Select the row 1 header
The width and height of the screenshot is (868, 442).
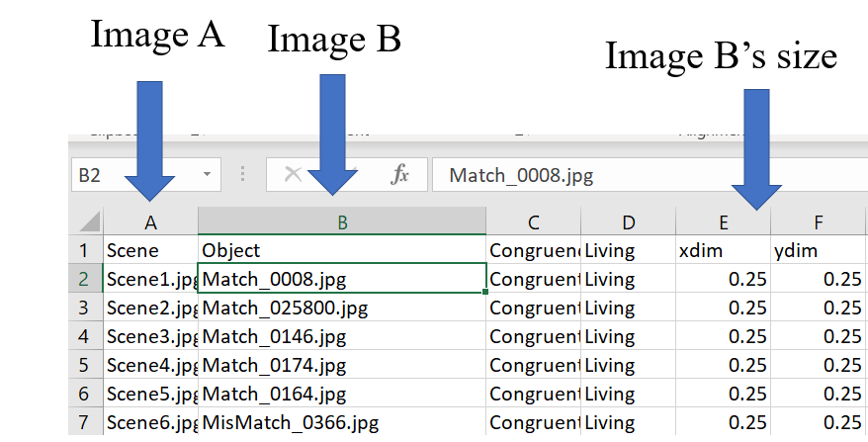(84, 250)
